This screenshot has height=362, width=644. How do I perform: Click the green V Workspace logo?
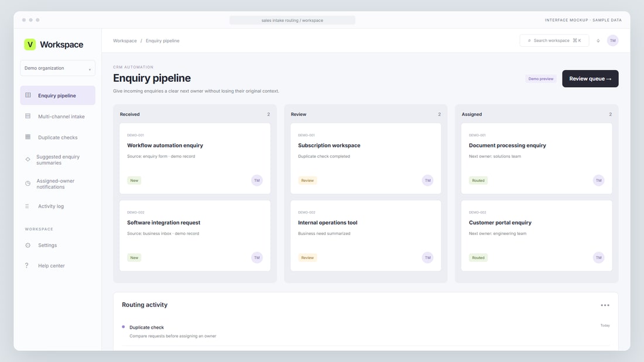click(x=30, y=44)
